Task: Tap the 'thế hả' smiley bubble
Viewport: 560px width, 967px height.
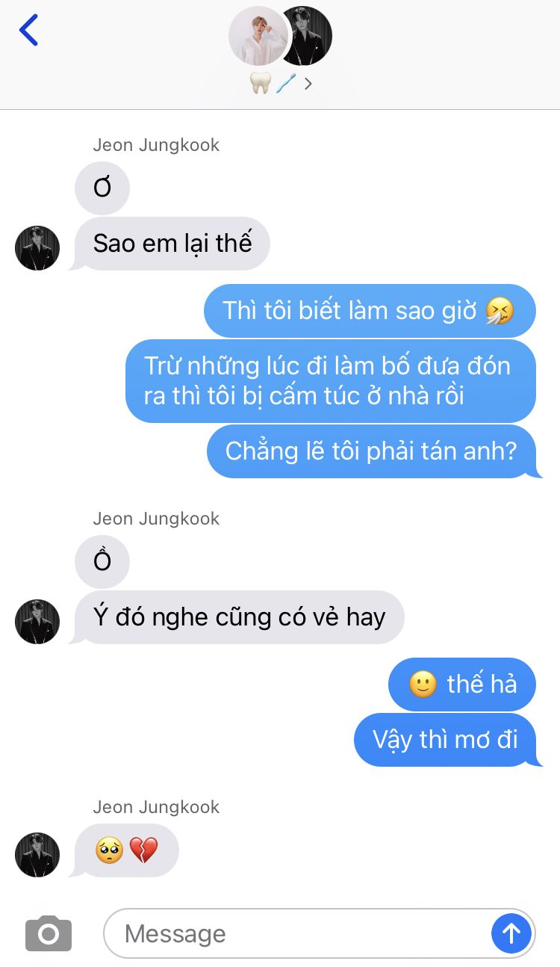Action: 462,685
